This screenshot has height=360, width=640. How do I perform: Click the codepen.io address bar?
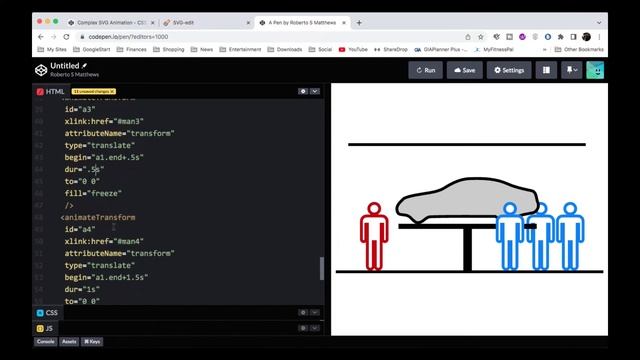(269, 37)
